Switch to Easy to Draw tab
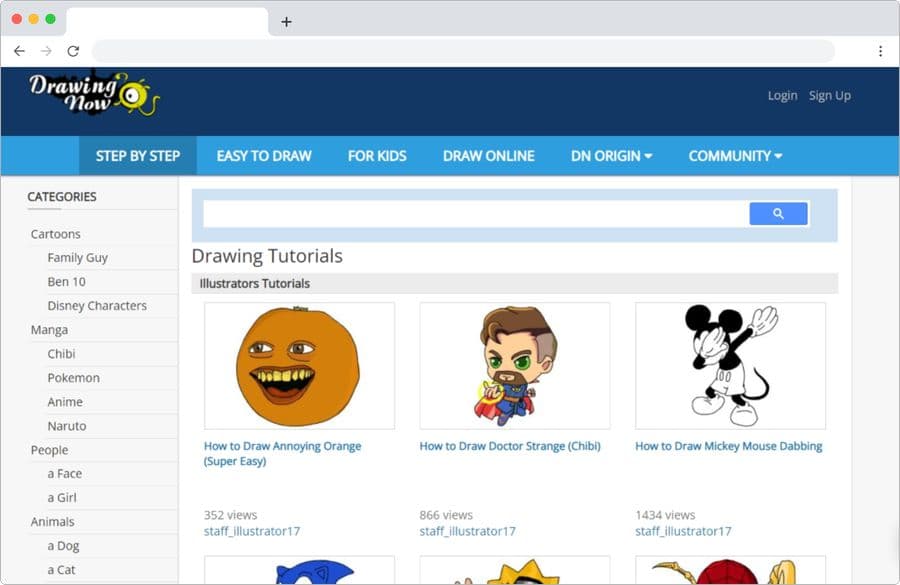900x585 pixels. pyautogui.click(x=264, y=156)
